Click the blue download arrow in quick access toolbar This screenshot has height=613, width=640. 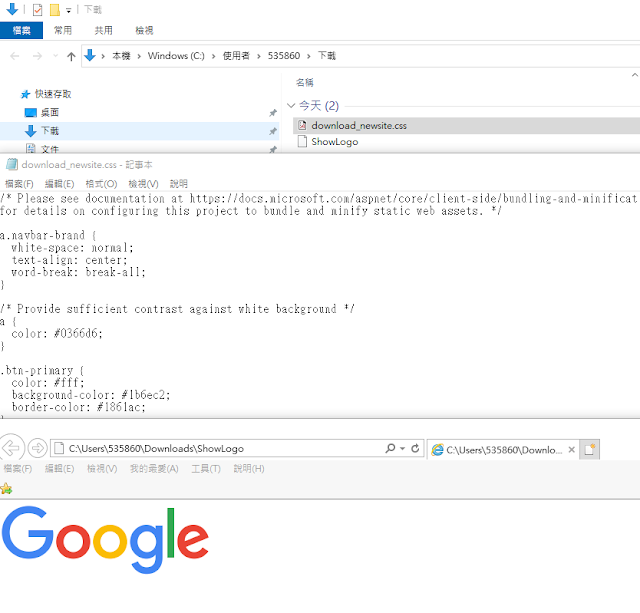tap(13, 9)
